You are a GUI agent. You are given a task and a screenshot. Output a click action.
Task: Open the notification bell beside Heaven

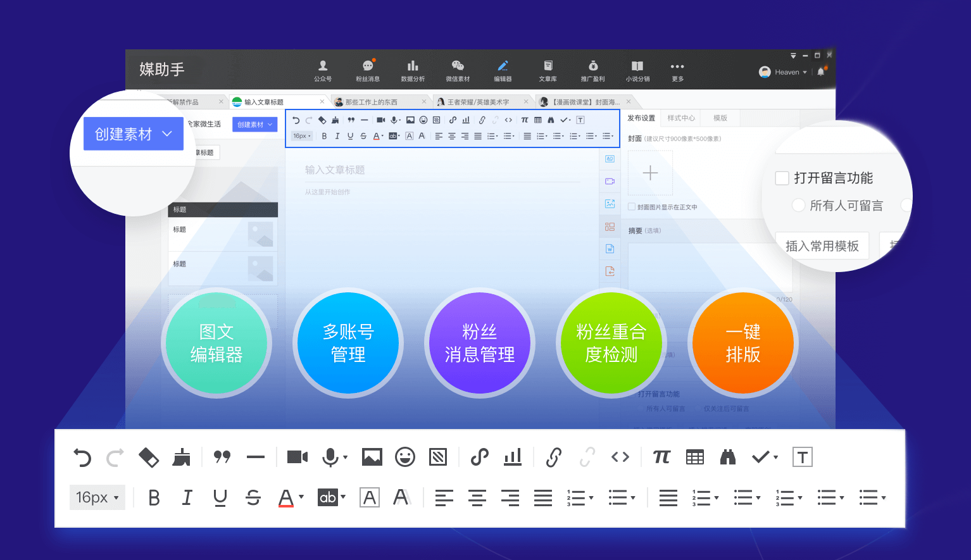tap(821, 72)
